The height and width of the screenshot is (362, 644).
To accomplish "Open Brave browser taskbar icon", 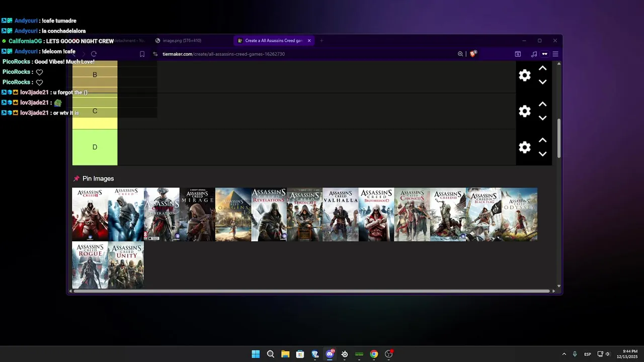I will (315, 354).
